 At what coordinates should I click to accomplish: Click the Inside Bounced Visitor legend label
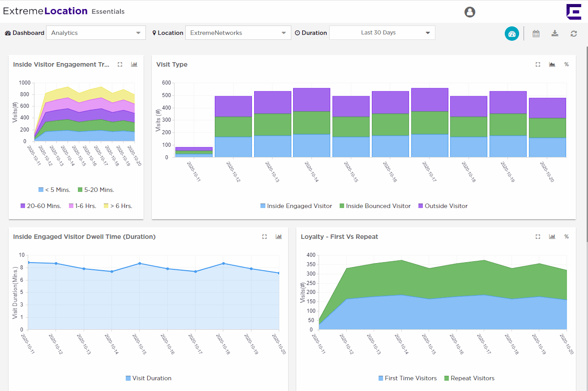point(378,206)
